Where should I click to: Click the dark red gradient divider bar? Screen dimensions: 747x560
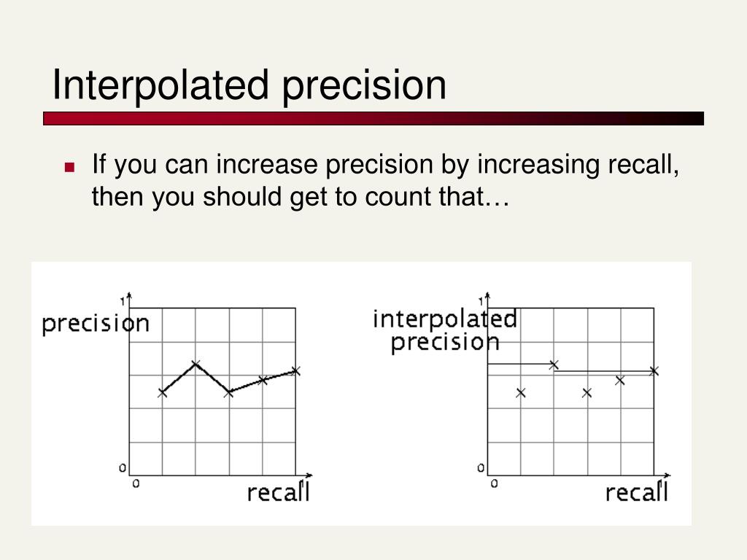tap(373, 119)
